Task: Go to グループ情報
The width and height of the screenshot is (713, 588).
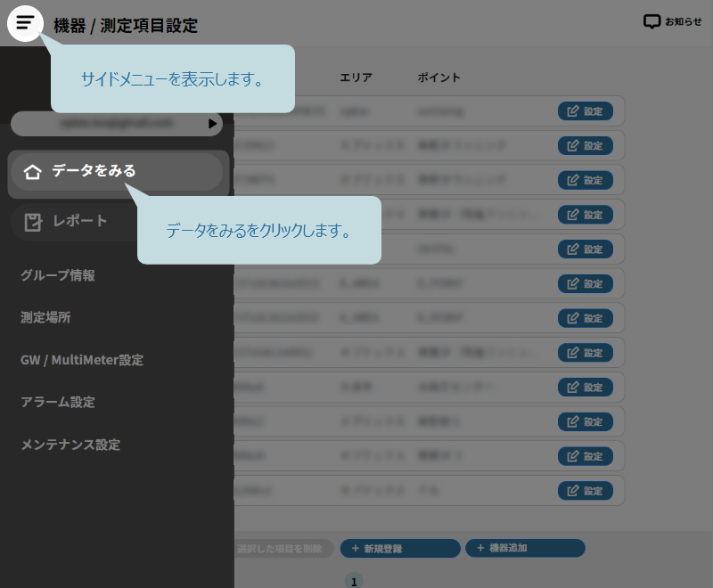Action: pos(58,275)
